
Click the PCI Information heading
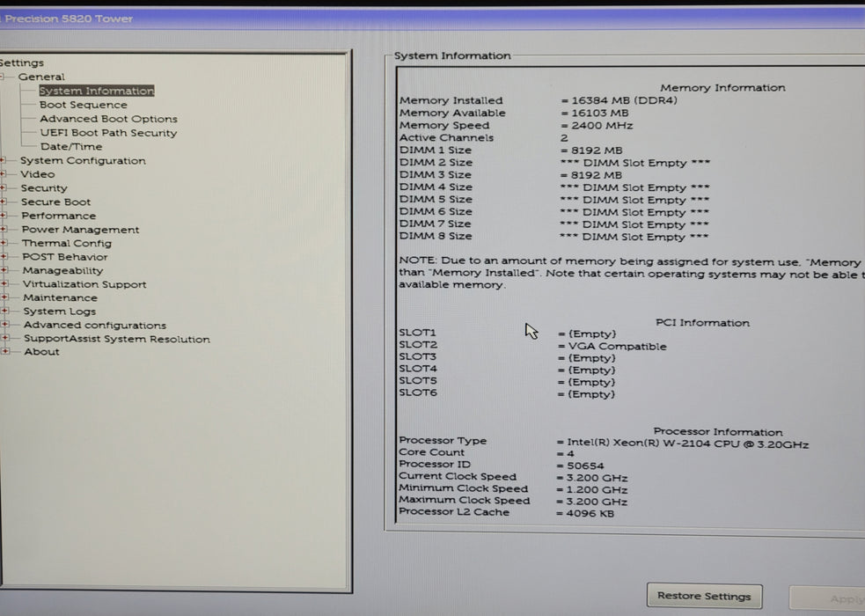pos(702,323)
